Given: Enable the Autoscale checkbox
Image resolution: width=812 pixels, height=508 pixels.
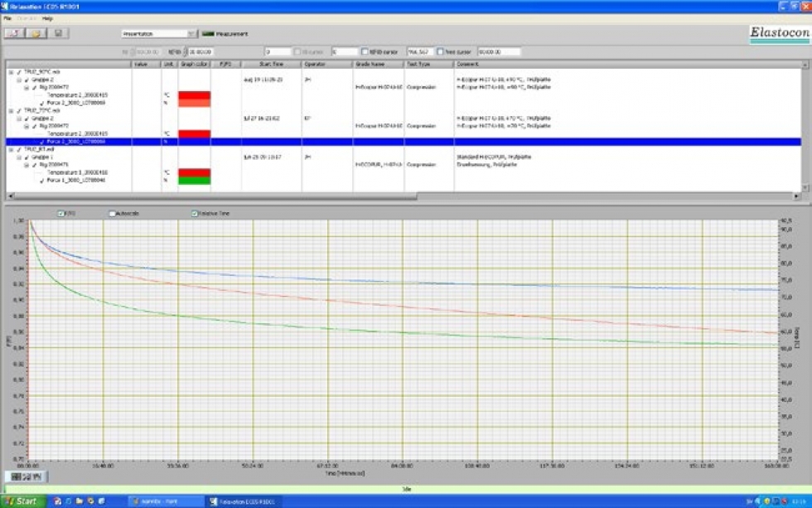Looking at the screenshot, I should click(113, 213).
